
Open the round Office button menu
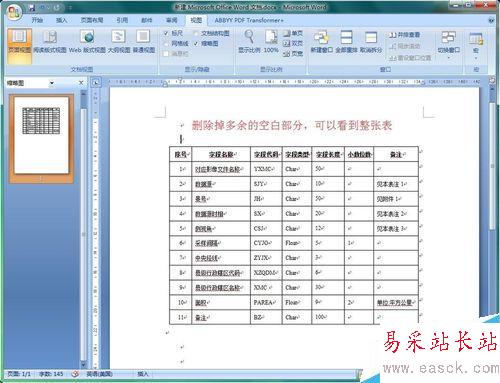click(13, 12)
